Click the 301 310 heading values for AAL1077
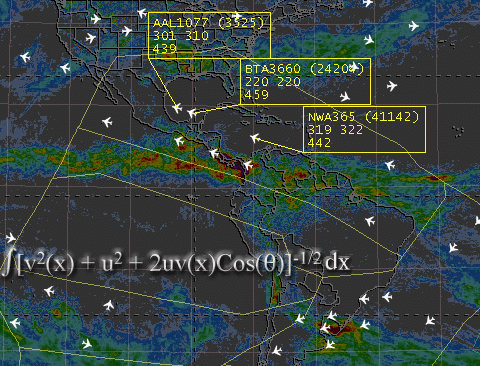The height and width of the screenshot is (366, 480). pyautogui.click(x=181, y=36)
